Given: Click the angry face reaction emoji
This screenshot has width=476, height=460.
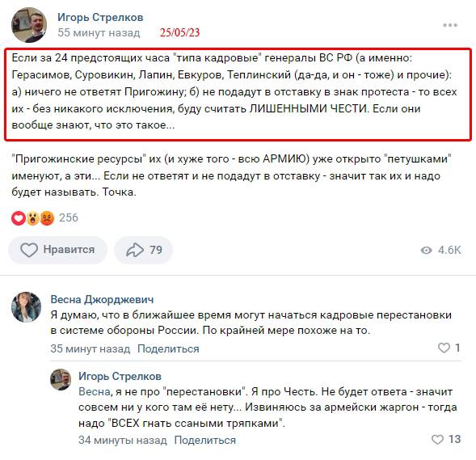Looking at the screenshot, I should (x=47, y=218).
